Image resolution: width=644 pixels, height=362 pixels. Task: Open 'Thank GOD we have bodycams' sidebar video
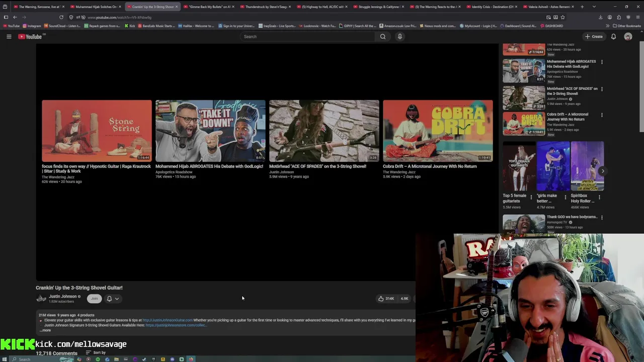click(x=524, y=224)
